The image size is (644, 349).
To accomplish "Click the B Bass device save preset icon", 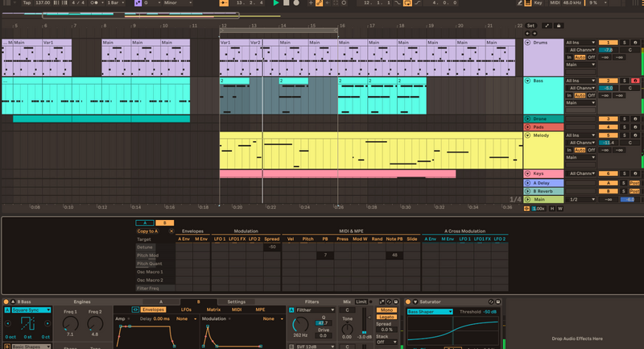I will point(396,301).
